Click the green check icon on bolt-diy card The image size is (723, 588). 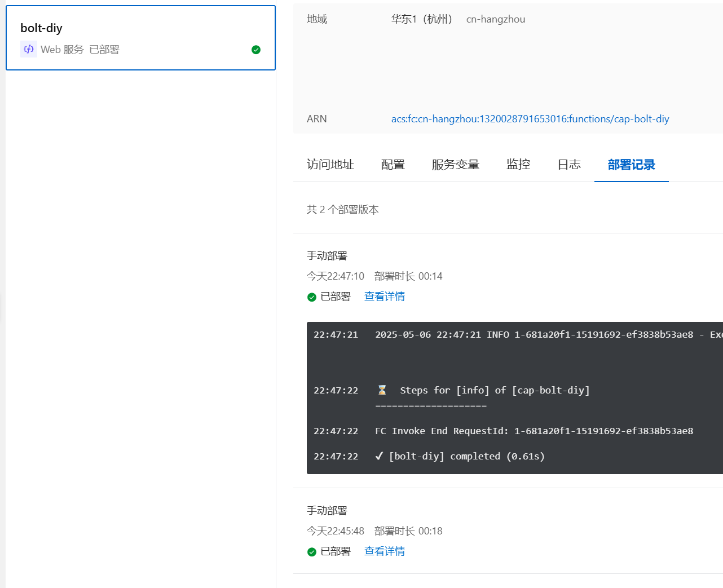(x=256, y=50)
